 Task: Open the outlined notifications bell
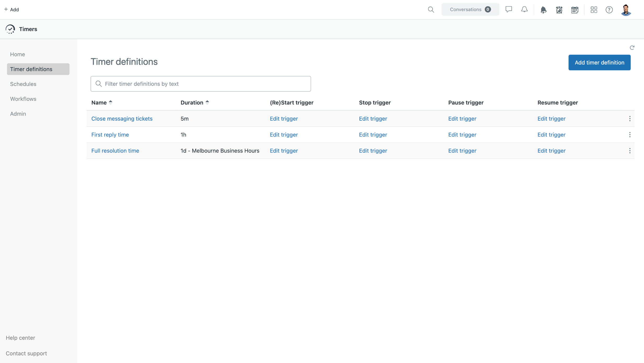tap(524, 10)
